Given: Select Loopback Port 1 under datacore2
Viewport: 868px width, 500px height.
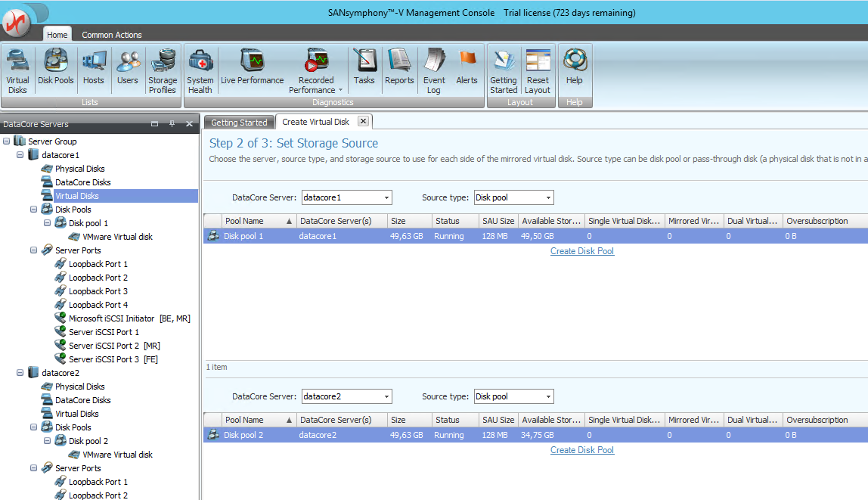Looking at the screenshot, I should [x=98, y=482].
